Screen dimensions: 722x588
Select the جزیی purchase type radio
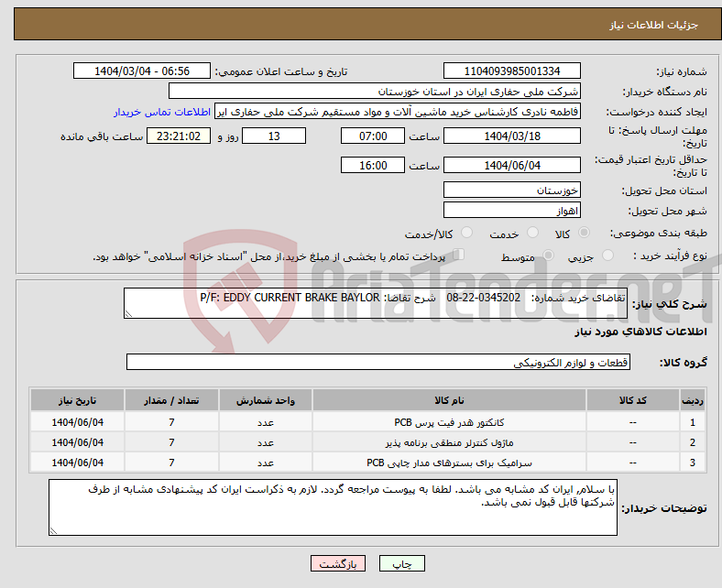(607, 256)
